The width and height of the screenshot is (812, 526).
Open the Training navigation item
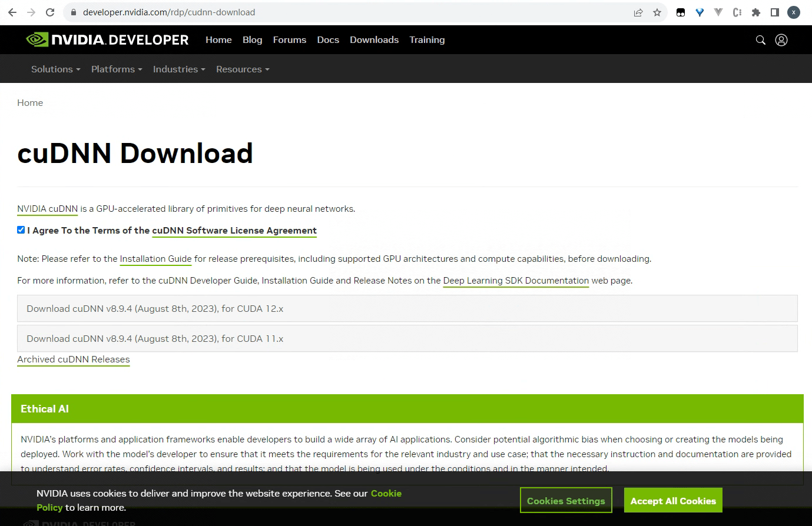427,40
